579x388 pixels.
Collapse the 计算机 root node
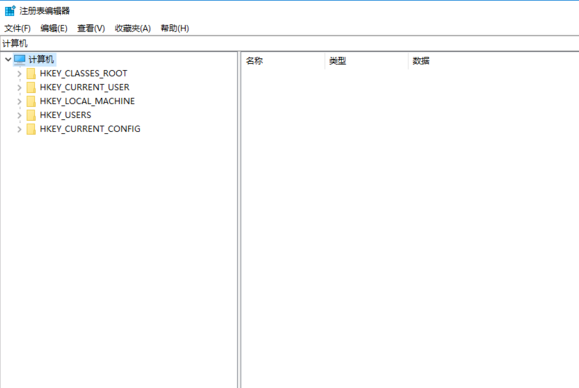point(8,59)
